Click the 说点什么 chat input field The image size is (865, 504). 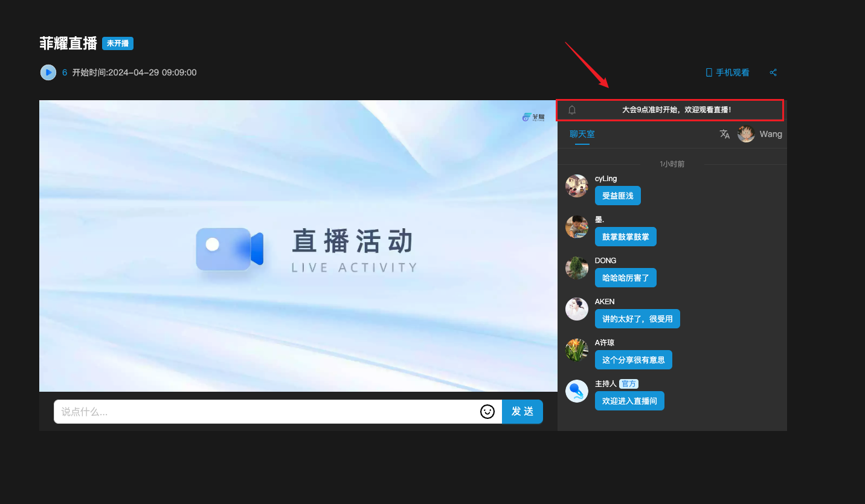point(266,412)
